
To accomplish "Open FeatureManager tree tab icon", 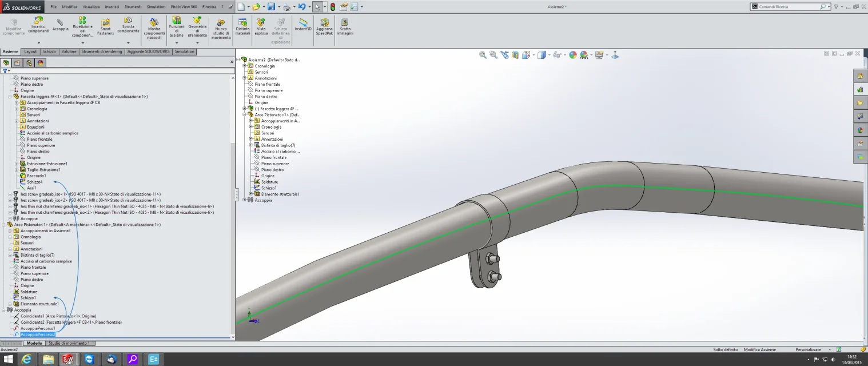I will (x=6, y=63).
